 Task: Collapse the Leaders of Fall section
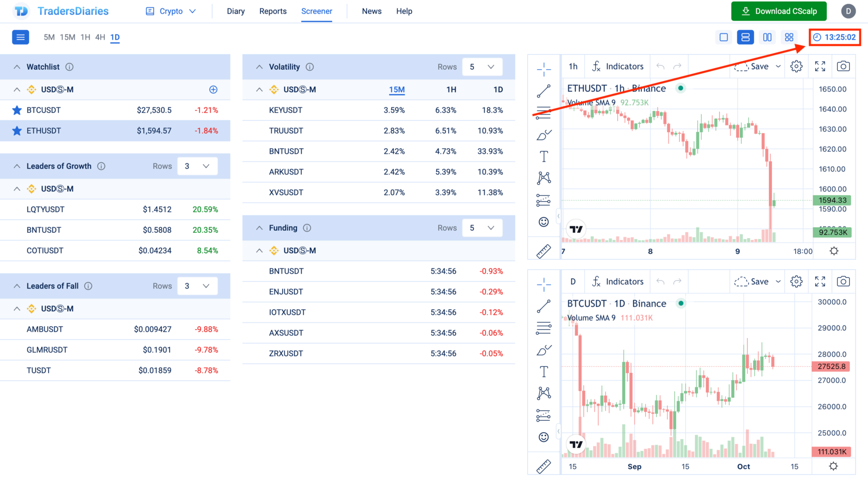[16, 285]
